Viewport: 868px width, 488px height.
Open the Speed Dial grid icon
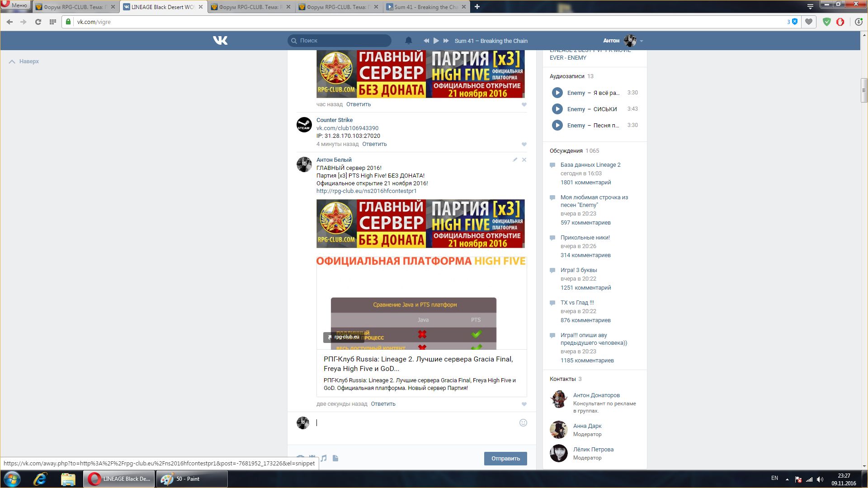pyautogui.click(x=52, y=22)
